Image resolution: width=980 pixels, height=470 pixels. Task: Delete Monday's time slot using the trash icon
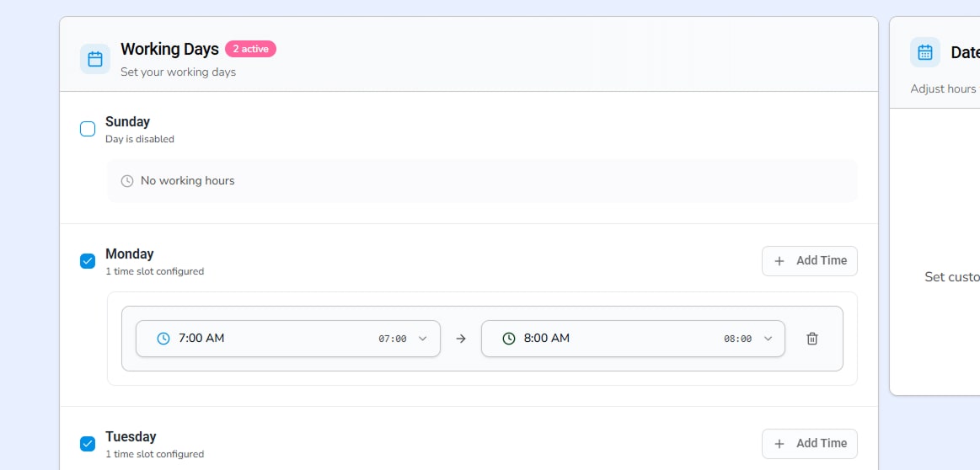[x=812, y=339]
